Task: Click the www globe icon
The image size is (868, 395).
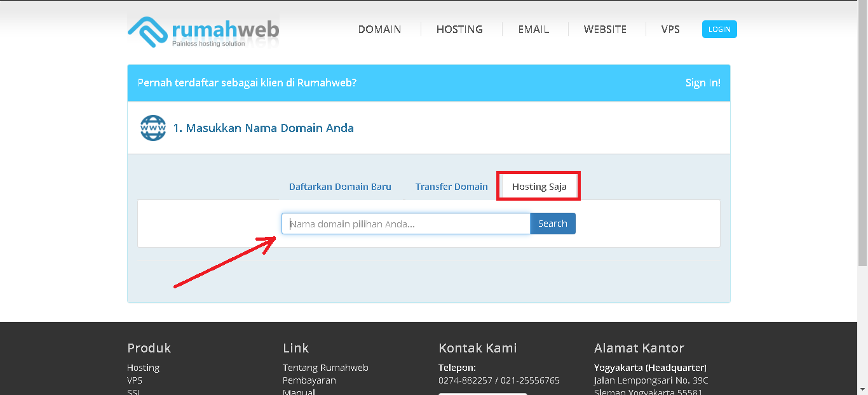Action: [153, 128]
